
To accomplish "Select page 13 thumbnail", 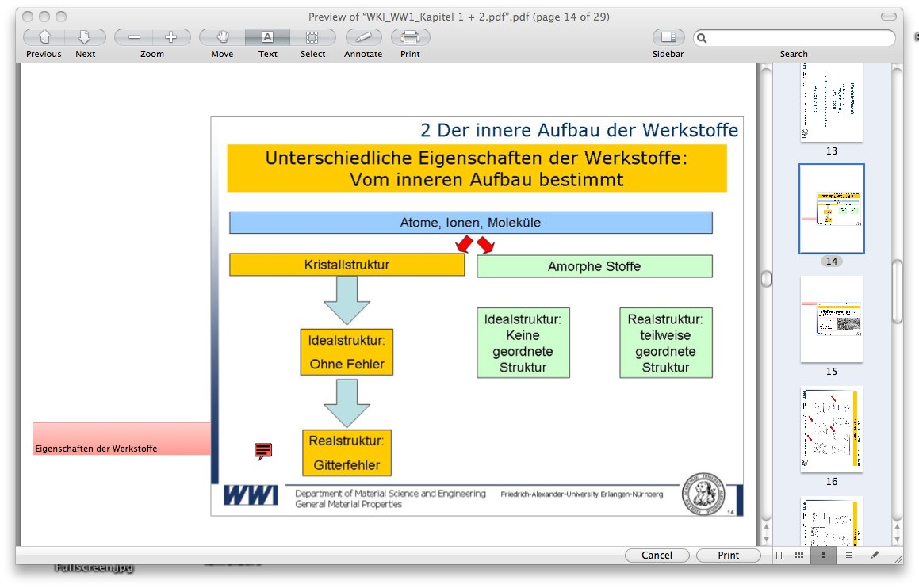I will click(832, 102).
